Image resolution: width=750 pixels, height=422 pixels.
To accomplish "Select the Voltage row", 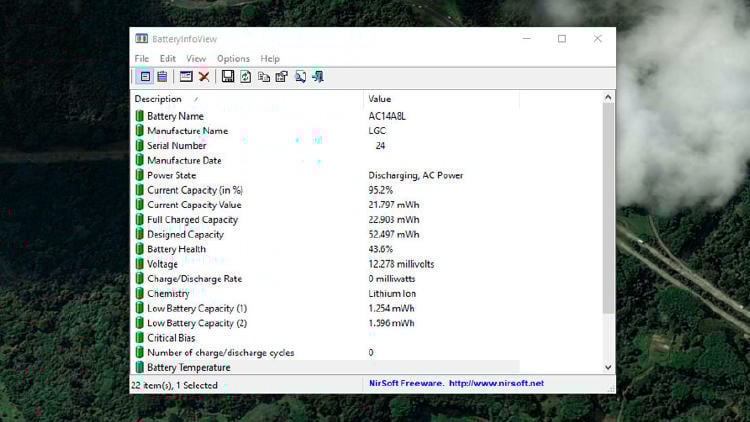I will (x=325, y=264).
